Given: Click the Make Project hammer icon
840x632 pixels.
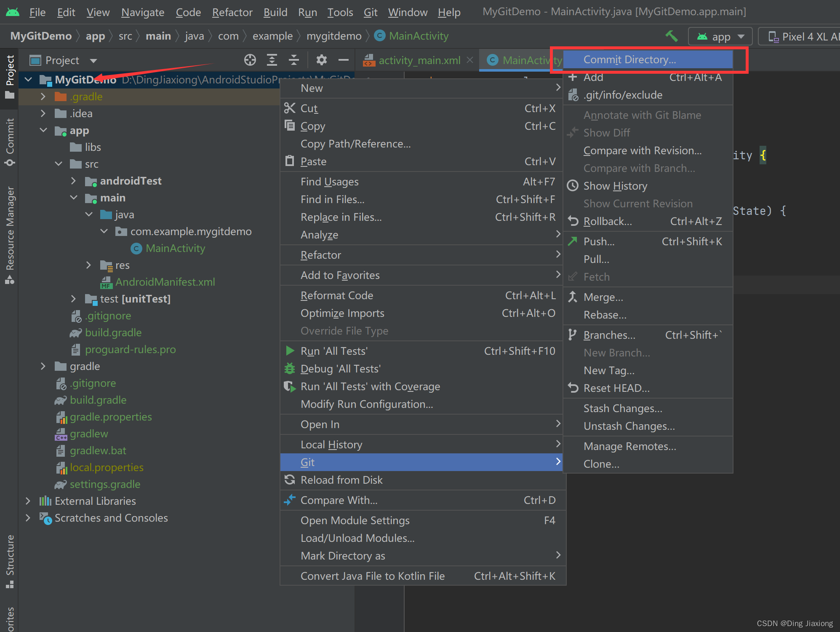Looking at the screenshot, I should (x=671, y=36).
